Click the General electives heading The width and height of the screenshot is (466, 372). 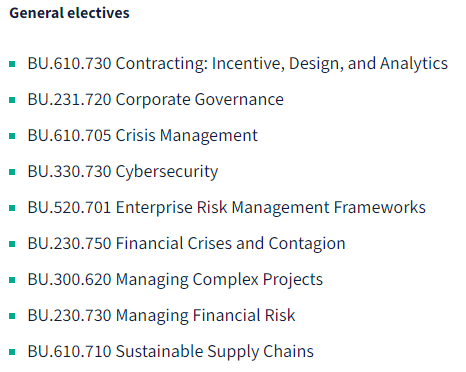point(69,13)
